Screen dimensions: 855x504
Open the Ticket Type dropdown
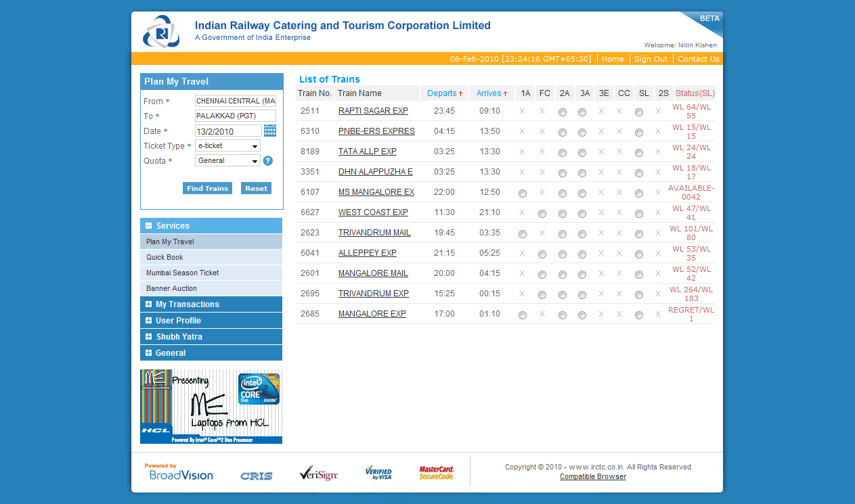[x=227, y=145]
